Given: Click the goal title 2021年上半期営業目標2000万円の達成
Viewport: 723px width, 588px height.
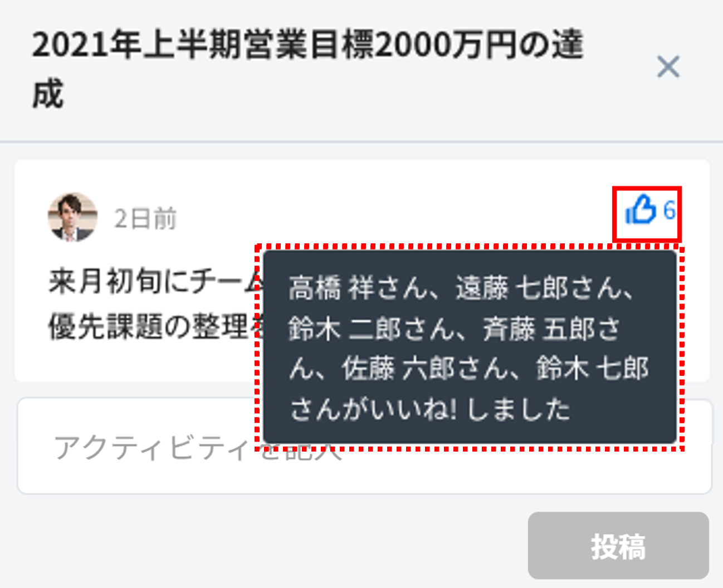Looking at the screenshot, I should pyautogui.click(x=307, y=68).
